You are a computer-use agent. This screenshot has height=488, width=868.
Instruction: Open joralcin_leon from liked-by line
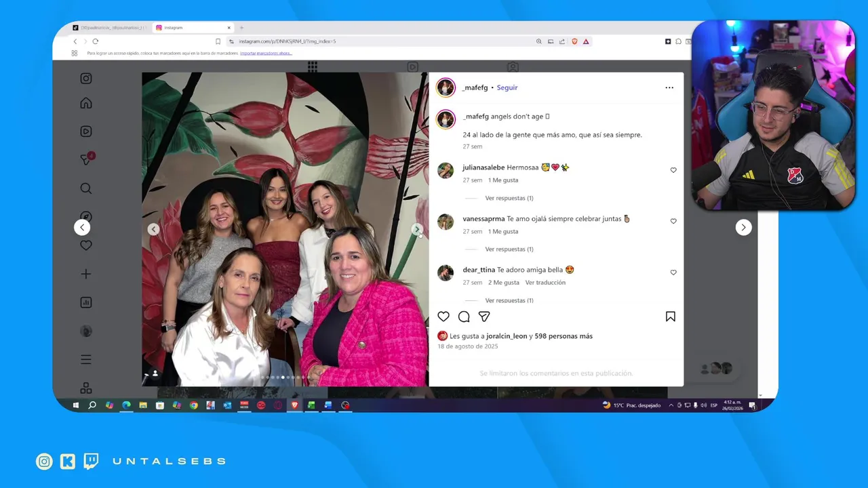(507, 336)
